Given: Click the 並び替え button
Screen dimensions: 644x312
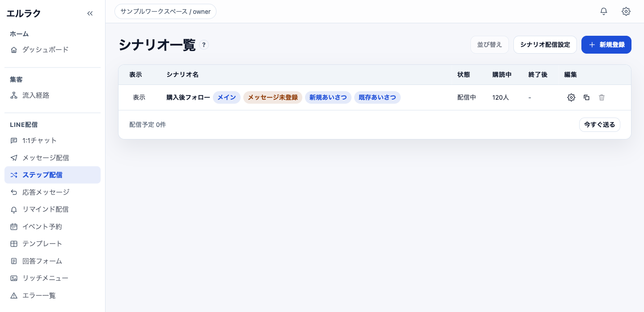Looking at the screenshot, I should point(490,45).
